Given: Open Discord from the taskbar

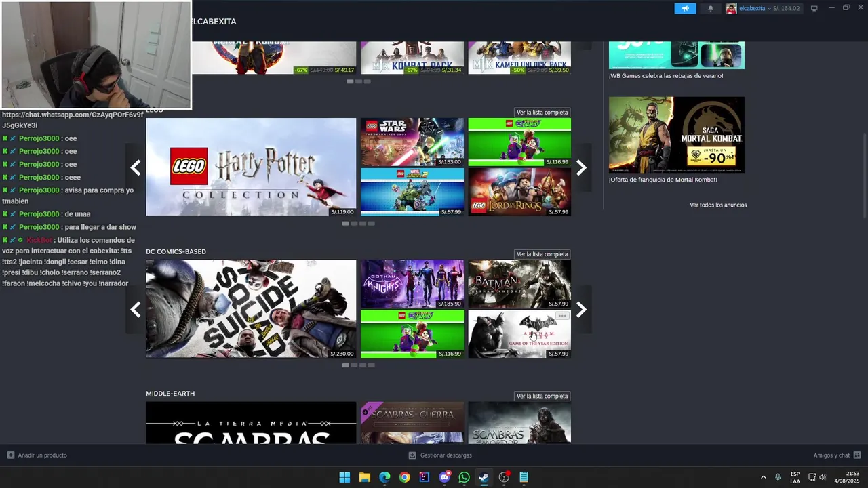Looking at the screenshot, I should pyautogui.click(x=444, y=477).
